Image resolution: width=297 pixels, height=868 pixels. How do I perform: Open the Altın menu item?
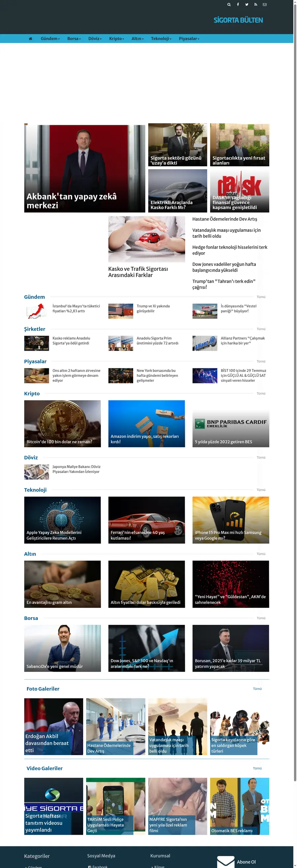click(x=137, y=39)
